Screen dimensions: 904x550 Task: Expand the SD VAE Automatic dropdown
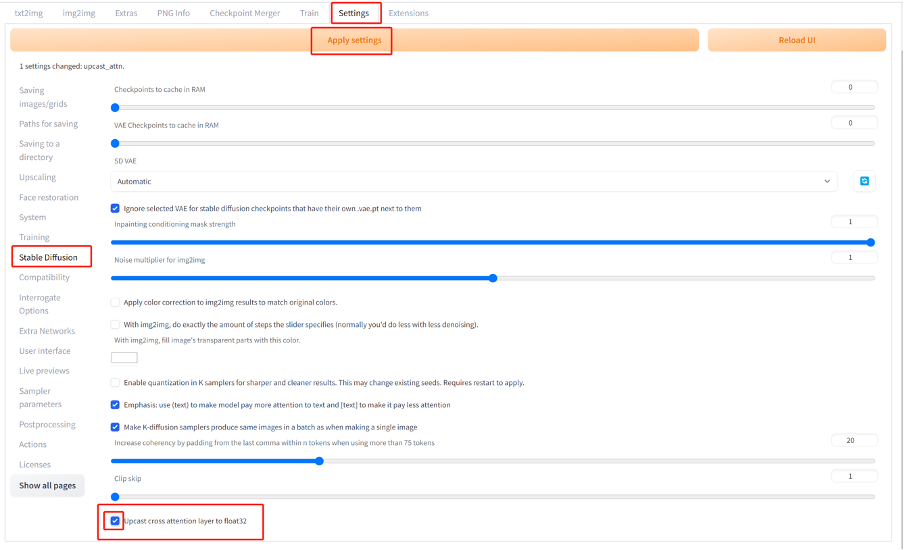click(473, 181)
